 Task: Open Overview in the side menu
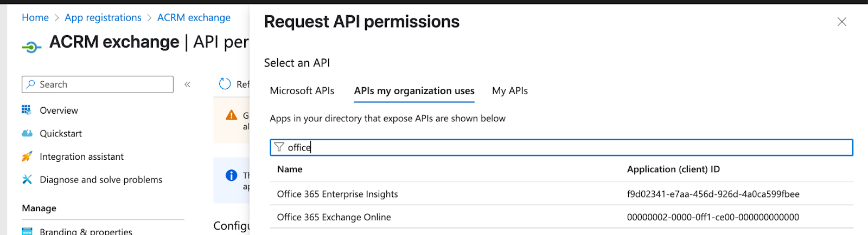pyautogui.click(x=59, y=110)
